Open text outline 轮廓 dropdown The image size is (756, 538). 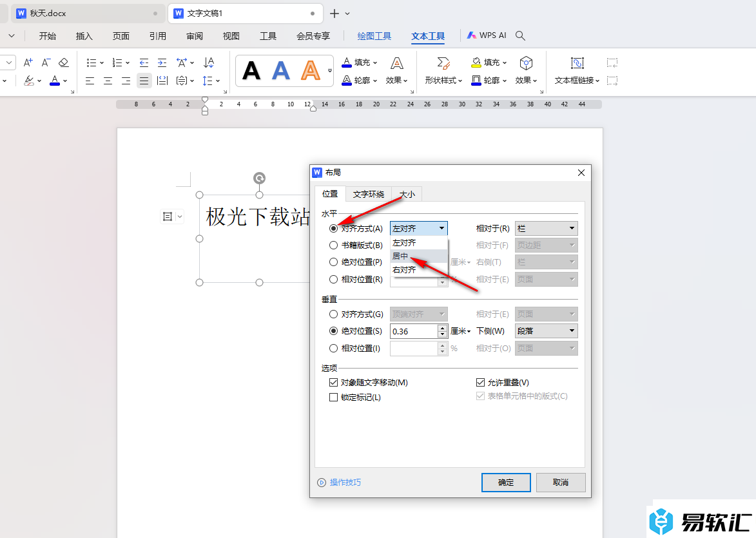[359, 81]
